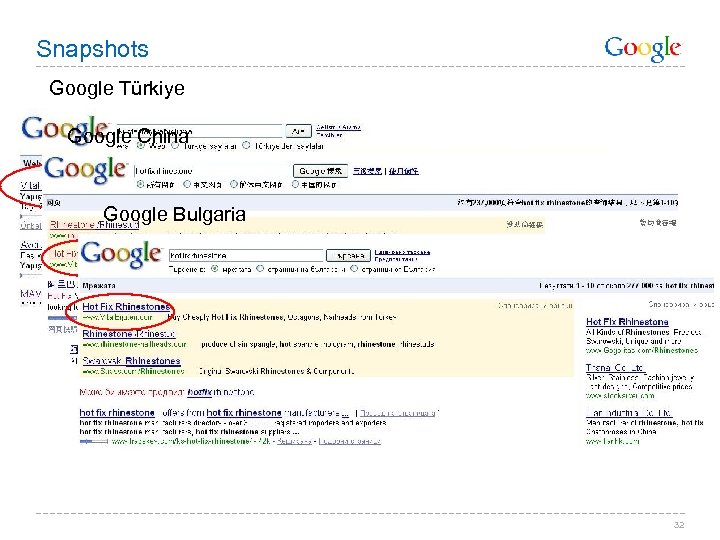Open the Hot Fix Rhinestone right-side ad
720x540 pixels.
pos(627,322)
